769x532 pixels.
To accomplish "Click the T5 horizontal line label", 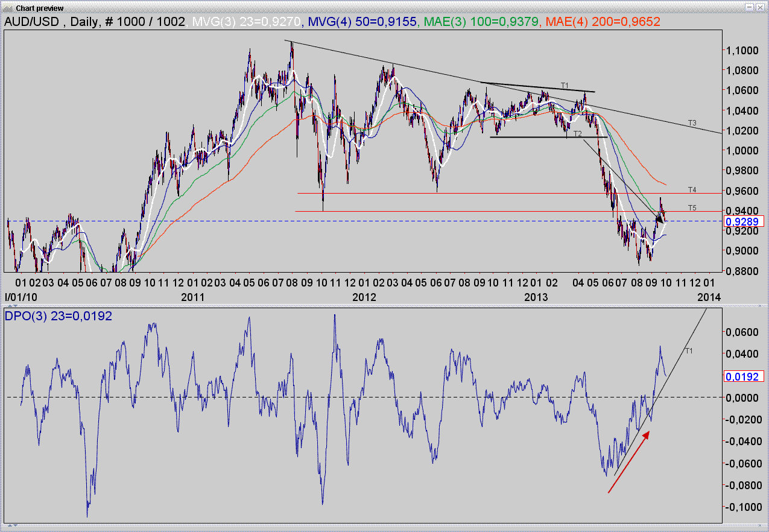I will click(x=692, y=207).
